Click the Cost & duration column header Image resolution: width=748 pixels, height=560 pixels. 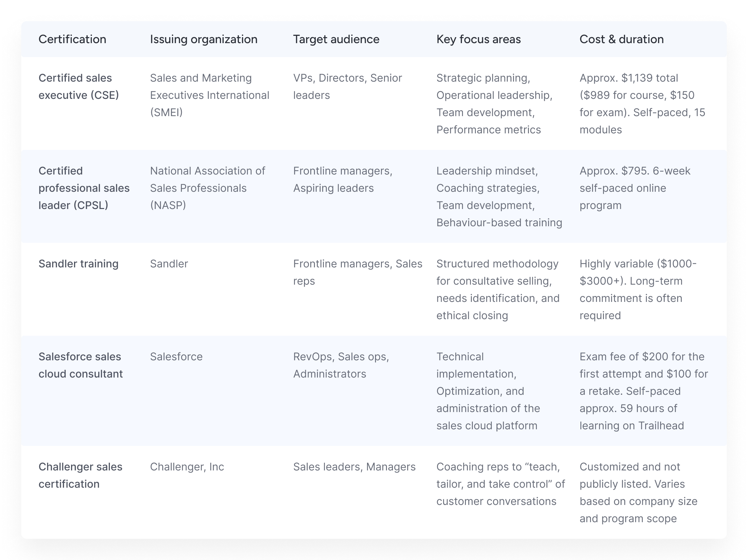(622, 39)
